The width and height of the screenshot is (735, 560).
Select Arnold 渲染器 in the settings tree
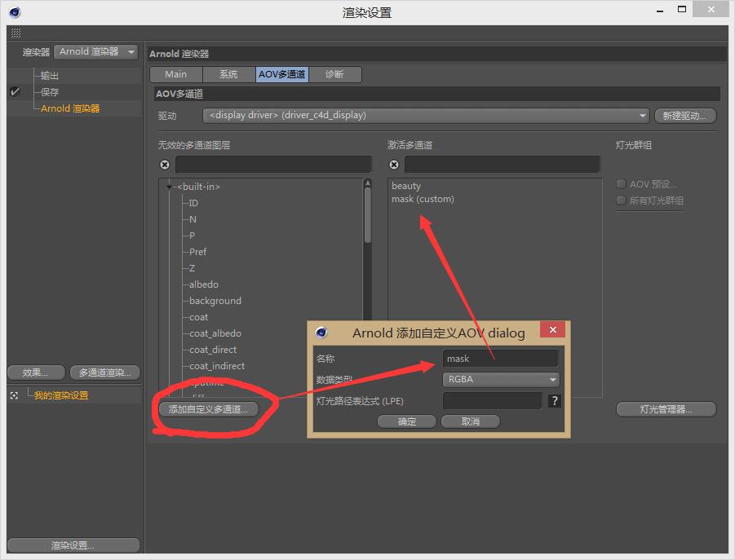coord(70,108)
